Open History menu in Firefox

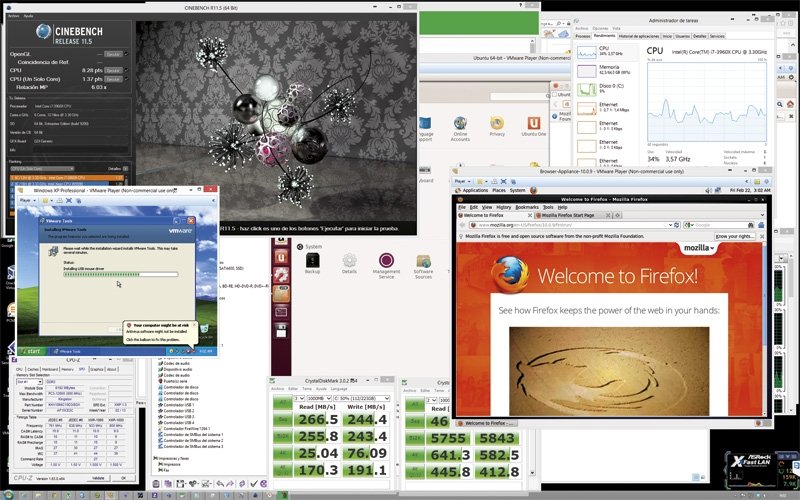pyautogui.click(x=504, y=208)
